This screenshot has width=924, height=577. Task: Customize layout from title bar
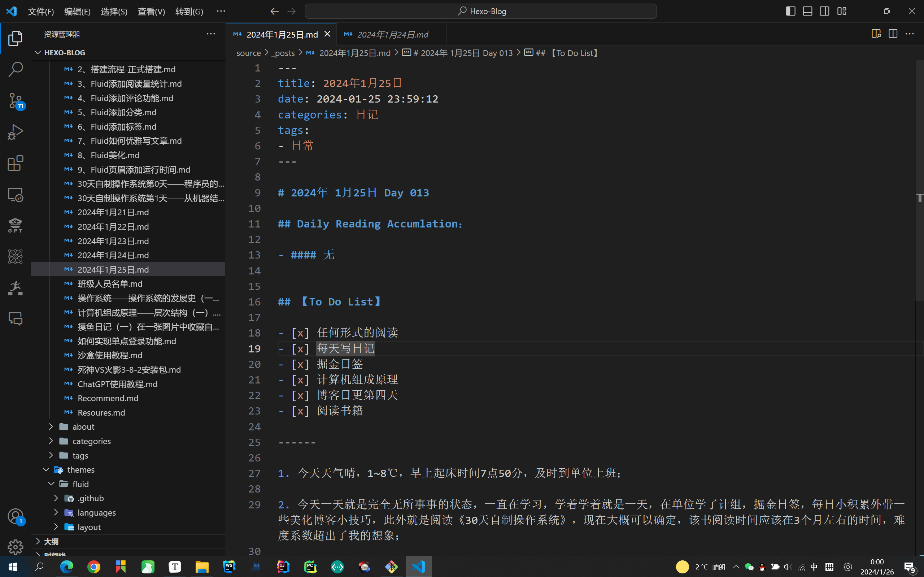pyautogui.click(x=842, y=11)
